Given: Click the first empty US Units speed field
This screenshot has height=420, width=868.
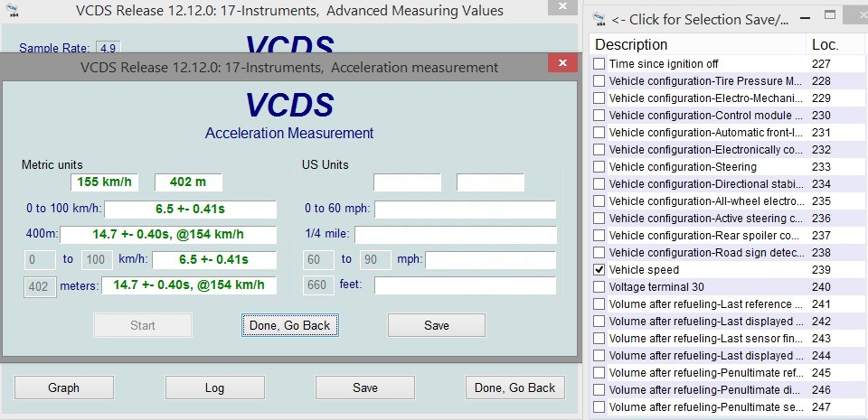Looking at the screenshot, I should 408,182.
